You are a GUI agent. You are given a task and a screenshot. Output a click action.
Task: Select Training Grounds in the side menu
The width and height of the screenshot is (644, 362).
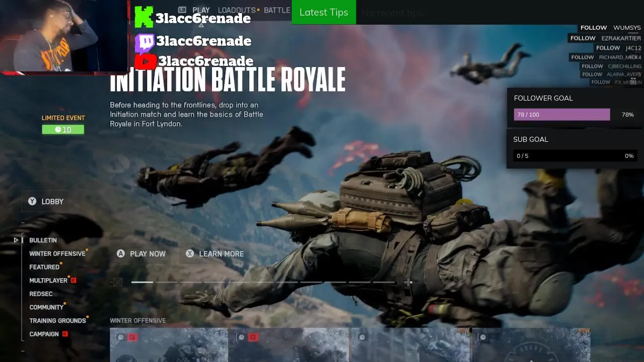pos(58,321)
